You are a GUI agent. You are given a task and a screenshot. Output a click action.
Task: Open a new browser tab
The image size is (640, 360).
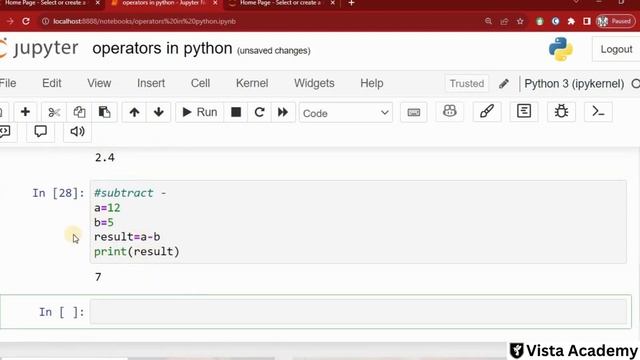[351, 3]
